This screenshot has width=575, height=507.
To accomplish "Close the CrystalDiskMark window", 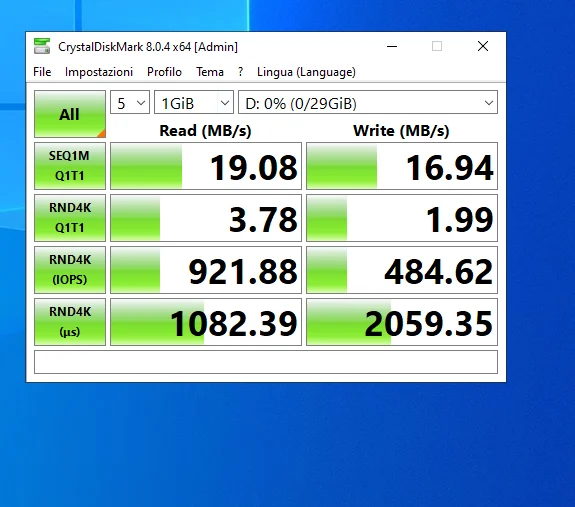I will pos(483,47).
